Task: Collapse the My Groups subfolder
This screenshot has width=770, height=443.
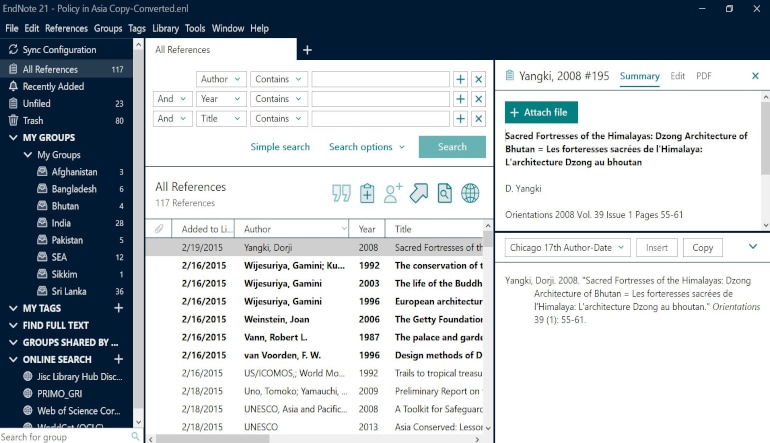Action: [x=28, y=155]
